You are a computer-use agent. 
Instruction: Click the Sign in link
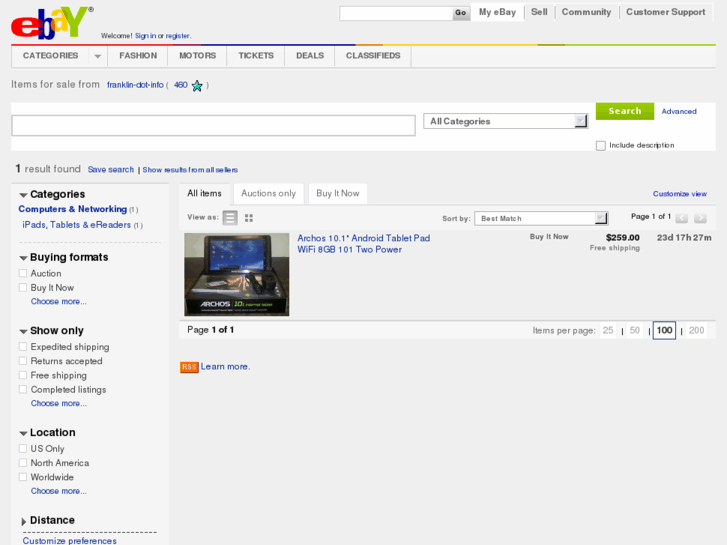[x=145, y=36]
